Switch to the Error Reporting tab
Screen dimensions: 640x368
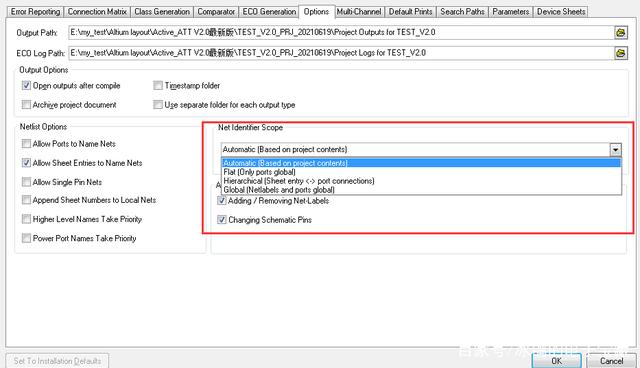point(36,12)
